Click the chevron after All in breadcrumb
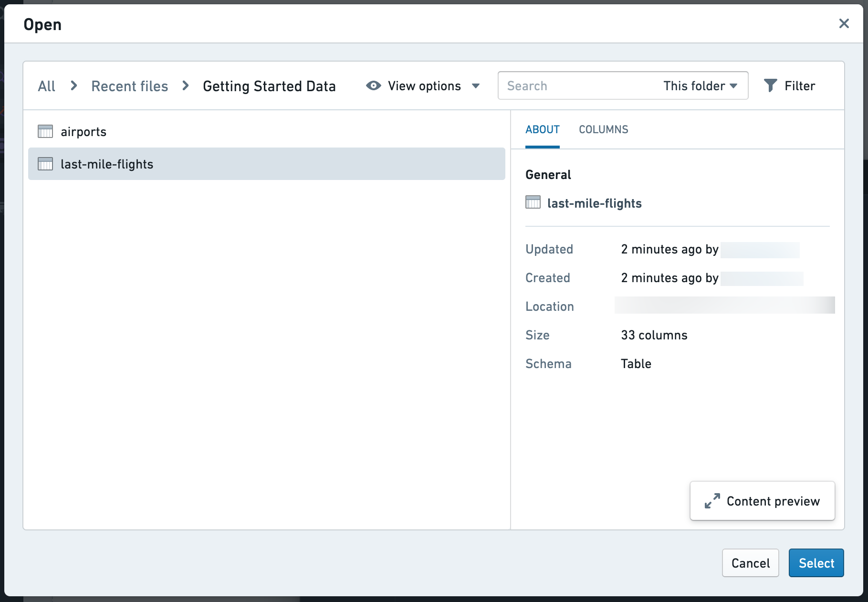 tap(73, 86)
